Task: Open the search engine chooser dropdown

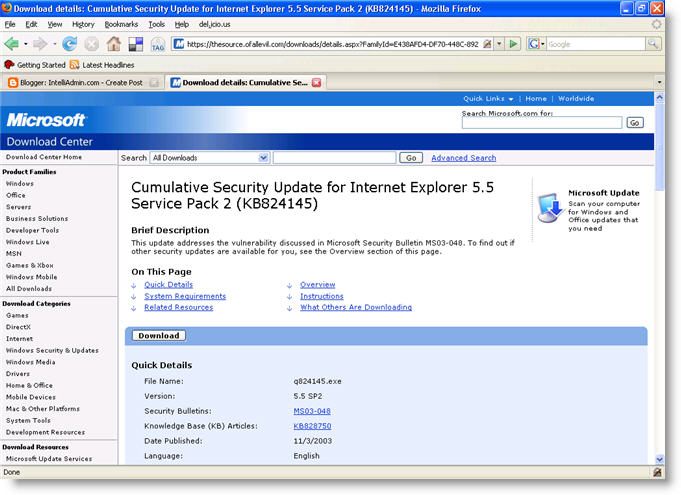Action: 542,44
